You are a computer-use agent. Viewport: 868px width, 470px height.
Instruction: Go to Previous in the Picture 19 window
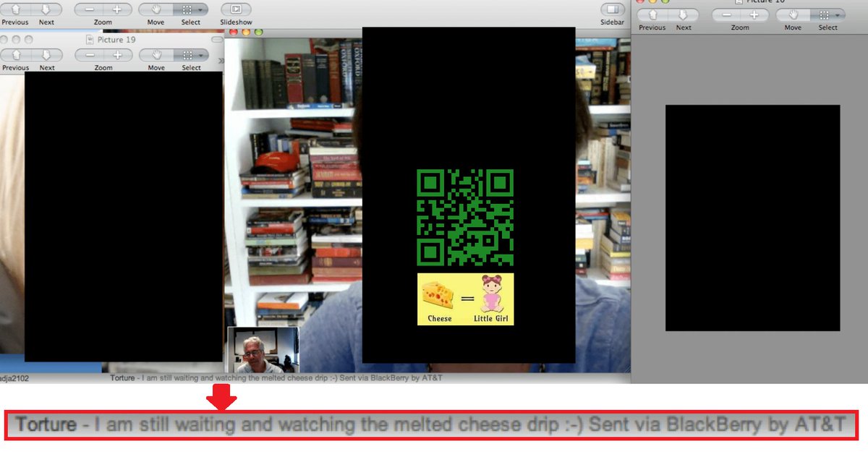coord(16,55)
